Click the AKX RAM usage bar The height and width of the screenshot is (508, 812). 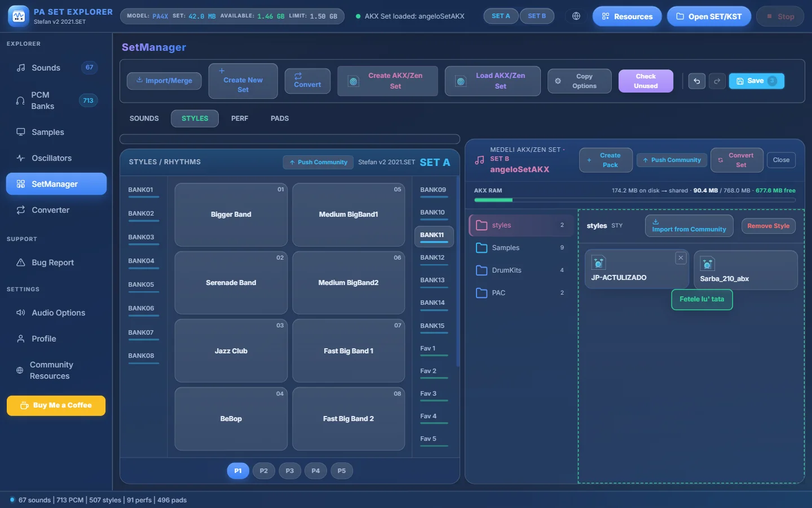pos(634,200)
